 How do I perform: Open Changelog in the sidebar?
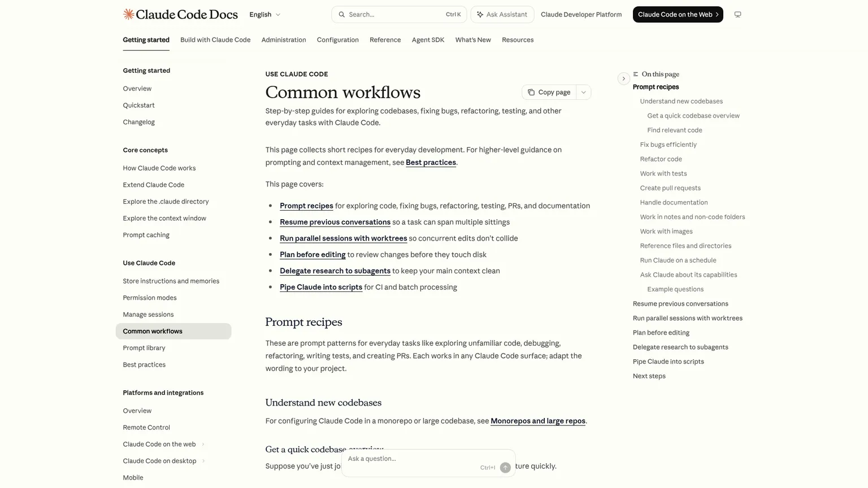[x=139, y=122]
